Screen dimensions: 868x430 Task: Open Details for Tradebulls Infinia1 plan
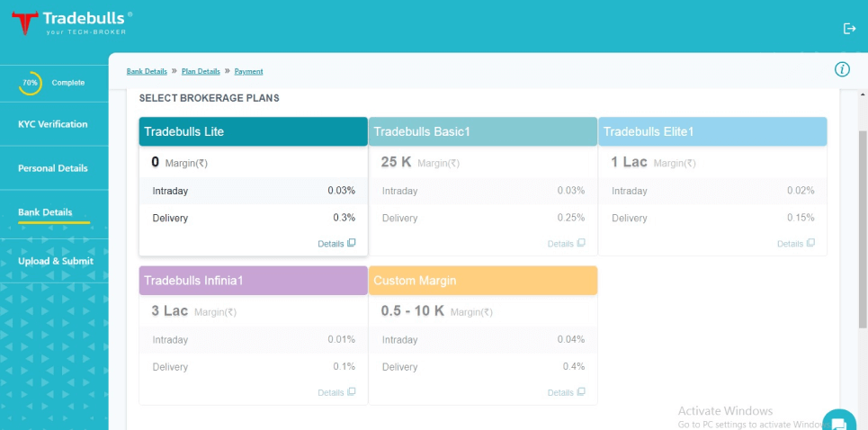tap(336, 392)
